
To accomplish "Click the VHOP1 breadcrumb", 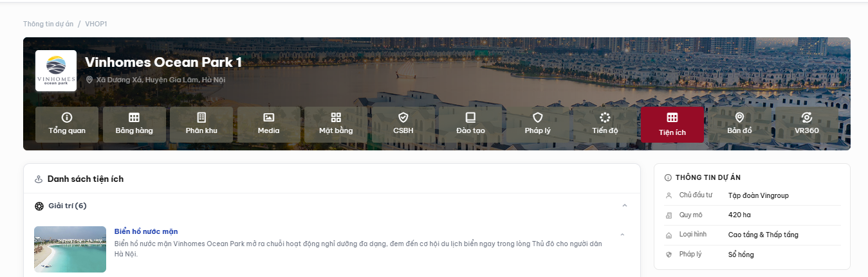I will [96, 24].
